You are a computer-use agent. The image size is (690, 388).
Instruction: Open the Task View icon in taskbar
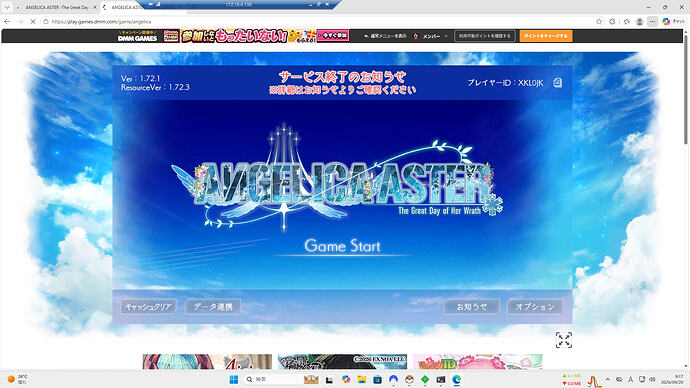[329, 380]
